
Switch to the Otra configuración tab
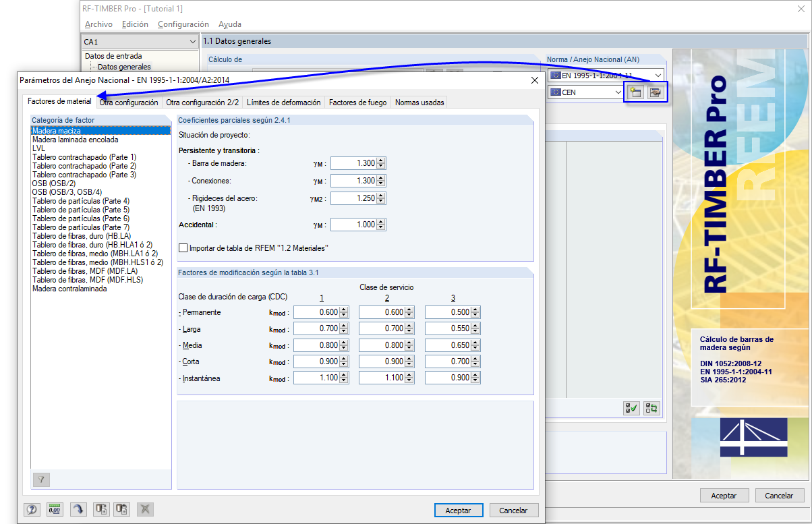(128, 103)
